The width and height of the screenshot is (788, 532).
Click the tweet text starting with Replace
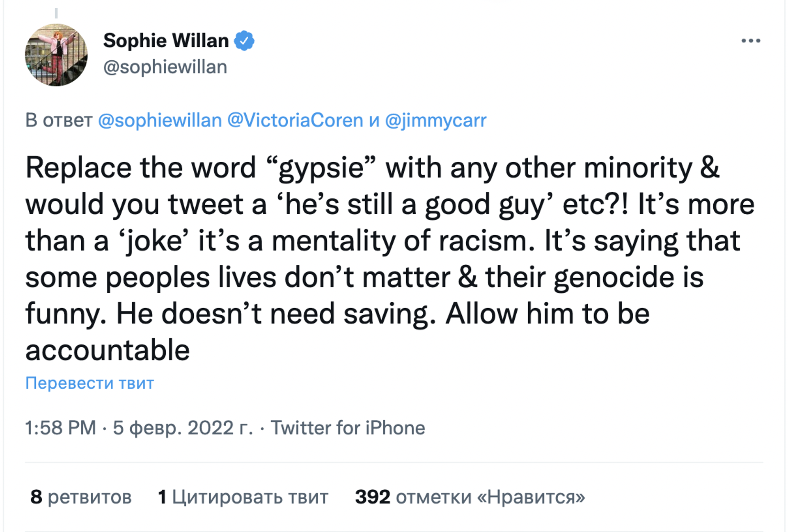click(390, 259)
